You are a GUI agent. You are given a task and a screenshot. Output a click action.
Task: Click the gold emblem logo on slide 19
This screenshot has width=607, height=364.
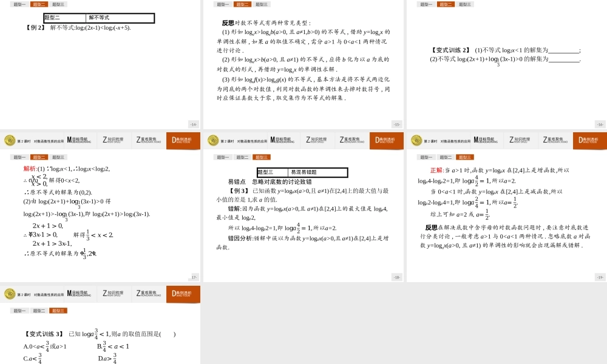416,140
